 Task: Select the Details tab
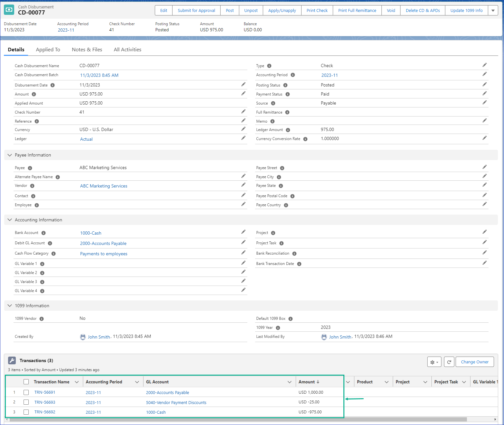click(16, 49)
